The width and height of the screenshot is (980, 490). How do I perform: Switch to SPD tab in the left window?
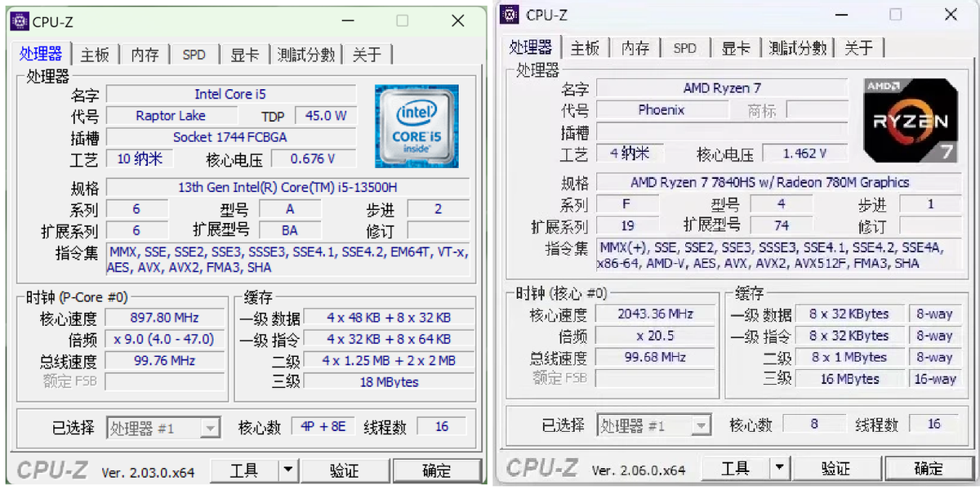(x=194, y=54)
